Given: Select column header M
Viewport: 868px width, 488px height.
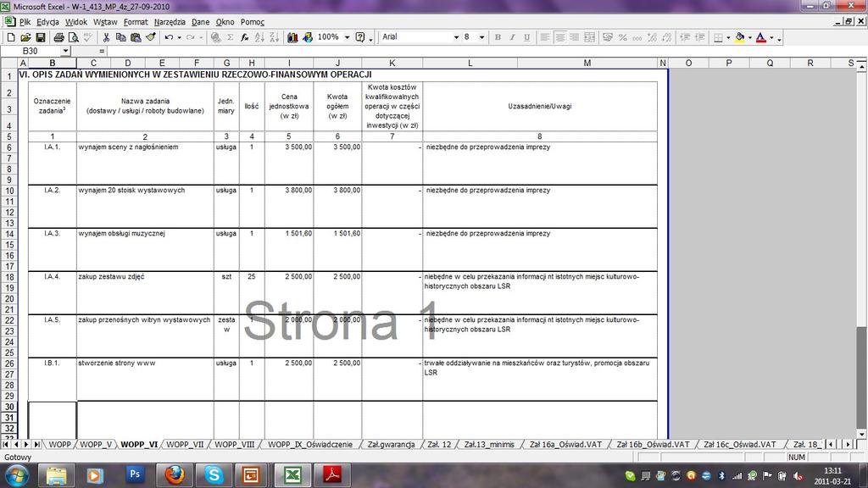Looking at the screenshot, I should tap(587, 63).
